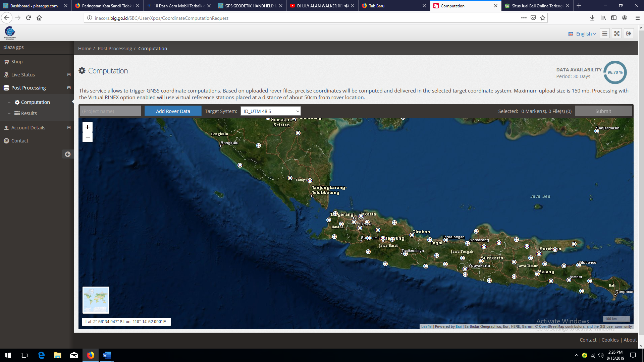
Task: Open Results under Post Processing
Action: pos(29,113)
